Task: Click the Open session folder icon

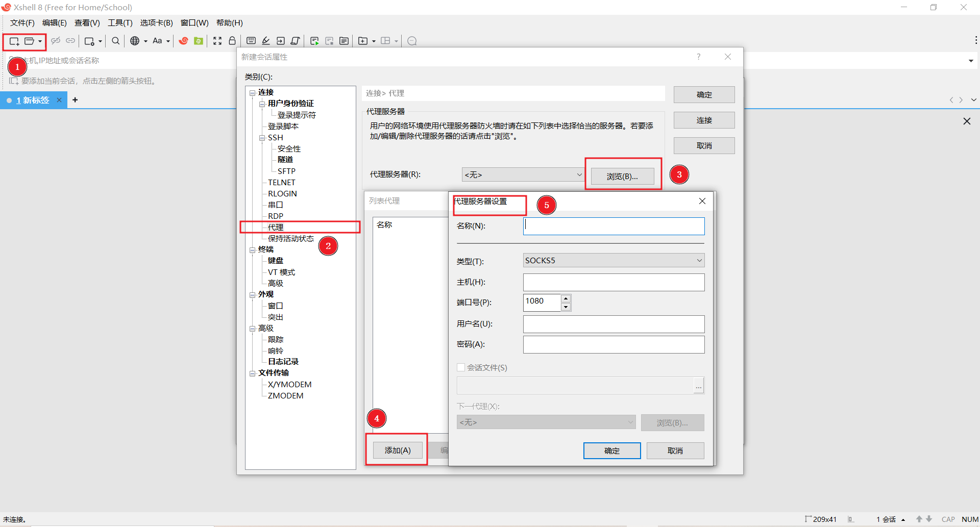Action: 30,41
